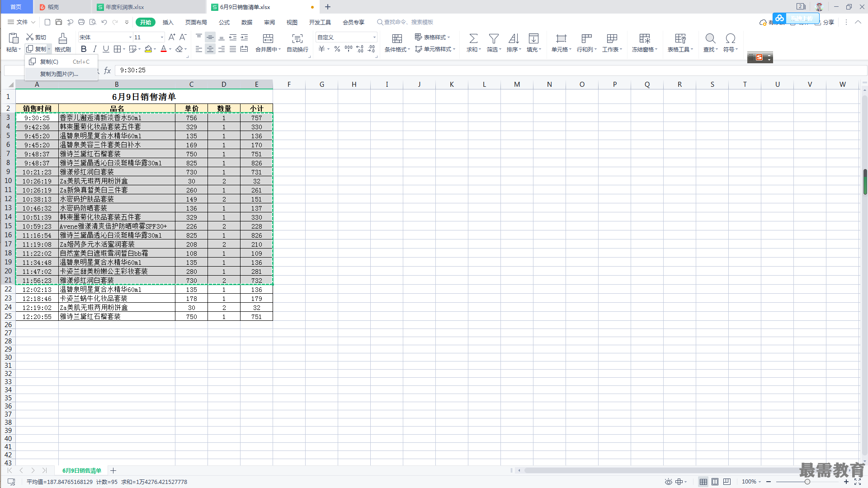Screen dimensions: 868x488
Task: Click the increase font size icon
Action: coord(172,37)
